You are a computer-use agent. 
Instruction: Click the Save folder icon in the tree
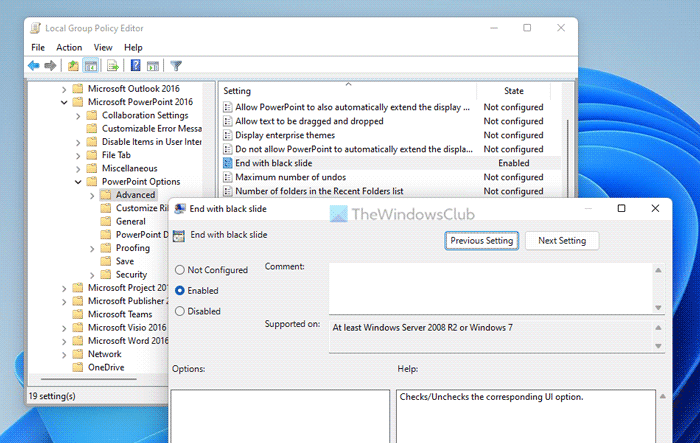pos(105,261)
